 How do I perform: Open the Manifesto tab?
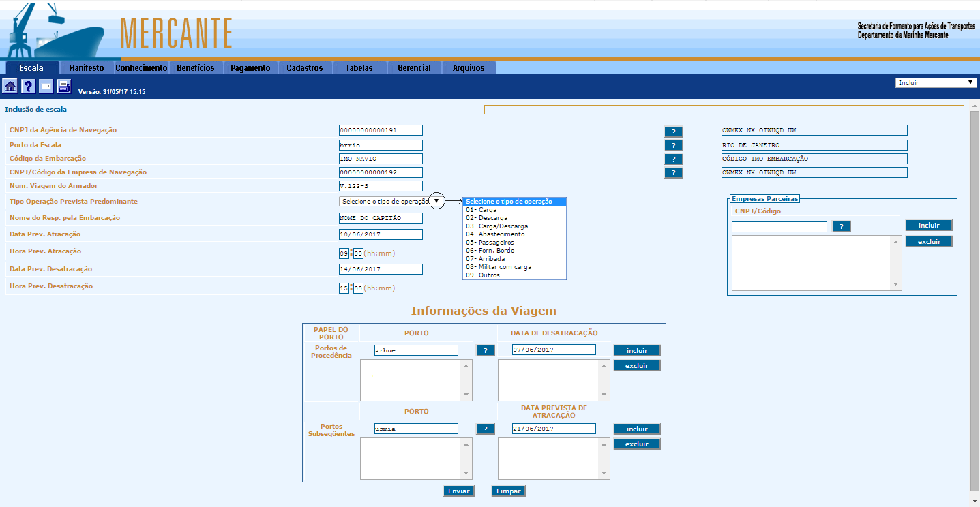pos(87,68)
